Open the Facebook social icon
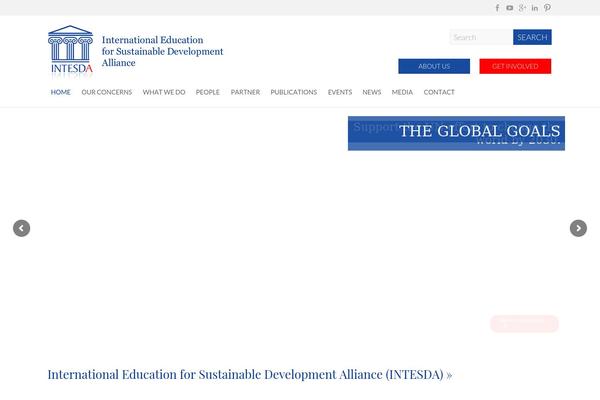This screenshot has width=600, height=400. [497, 8]
